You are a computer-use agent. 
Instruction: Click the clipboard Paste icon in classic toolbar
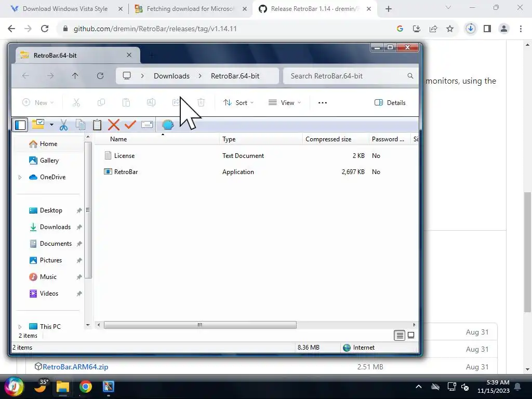97,125
